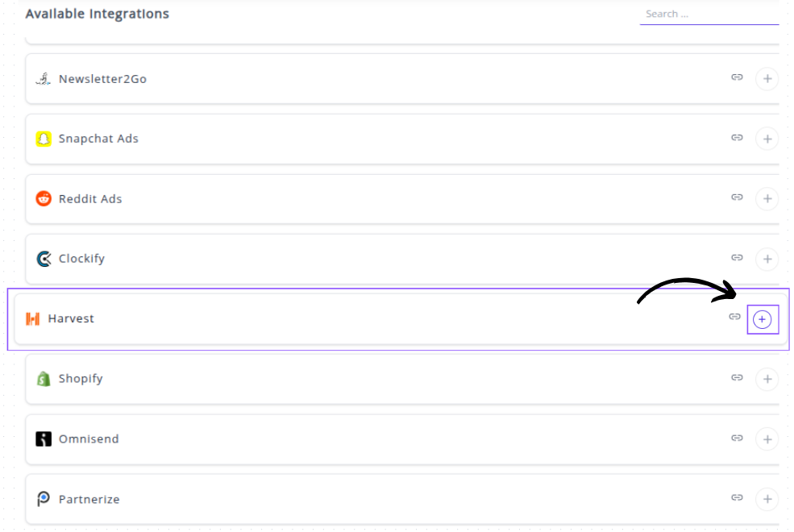Select the Snapchat Ads ghost logo
This screenshot has width=794, height=532.
click(44, 139)
